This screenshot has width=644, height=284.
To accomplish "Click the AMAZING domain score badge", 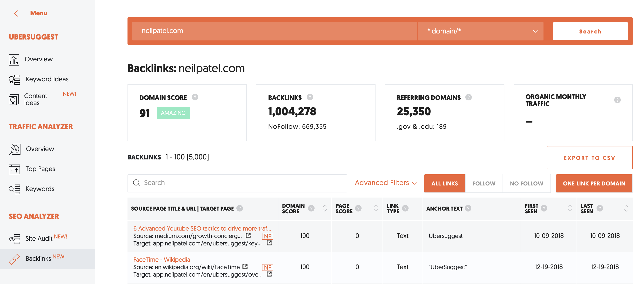I will pyautogui.click(x=173, y=113).
